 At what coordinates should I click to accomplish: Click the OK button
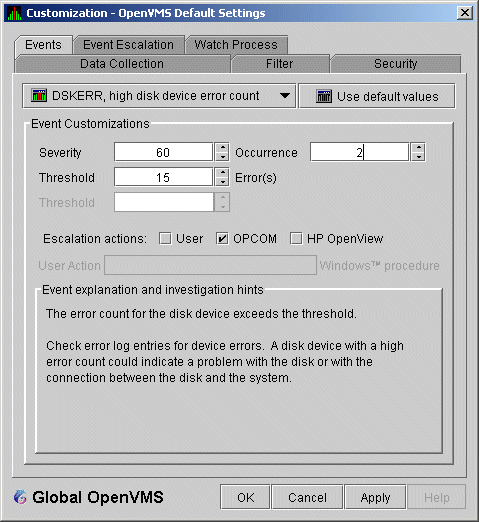click(245, 497)
